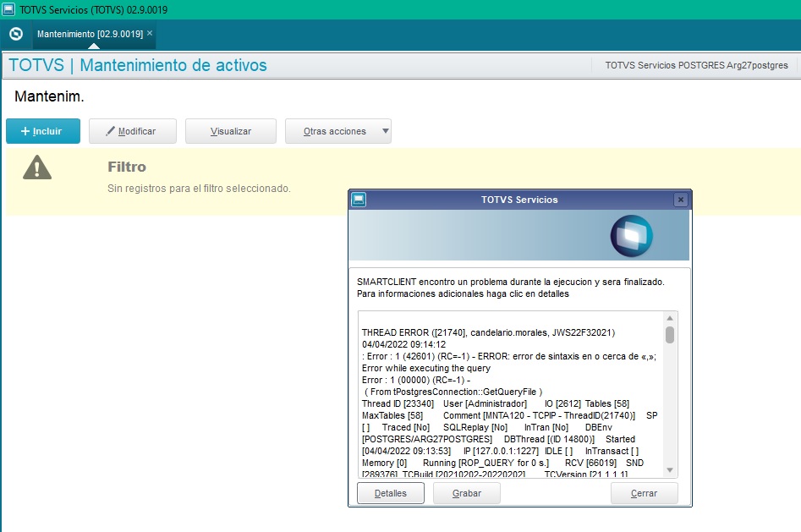Click the Incluir button
The width and height of the screenshot is (801, 532).
click(x=43, y=131)
